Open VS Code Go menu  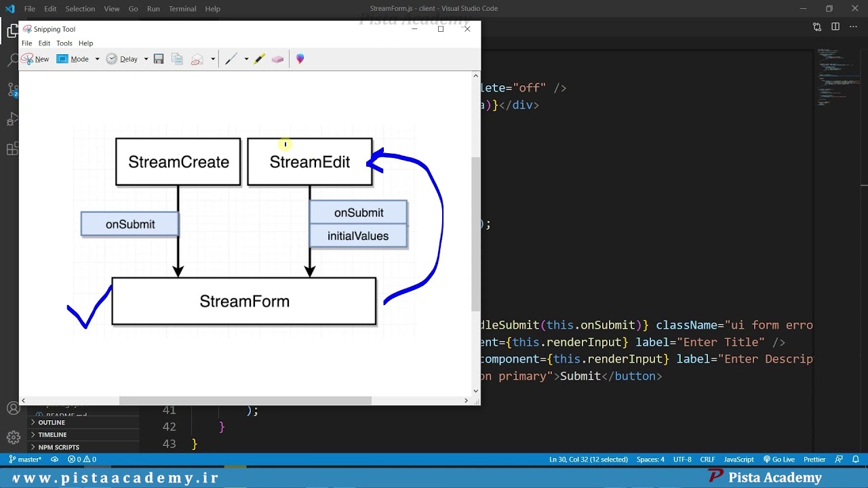[133, 9]
